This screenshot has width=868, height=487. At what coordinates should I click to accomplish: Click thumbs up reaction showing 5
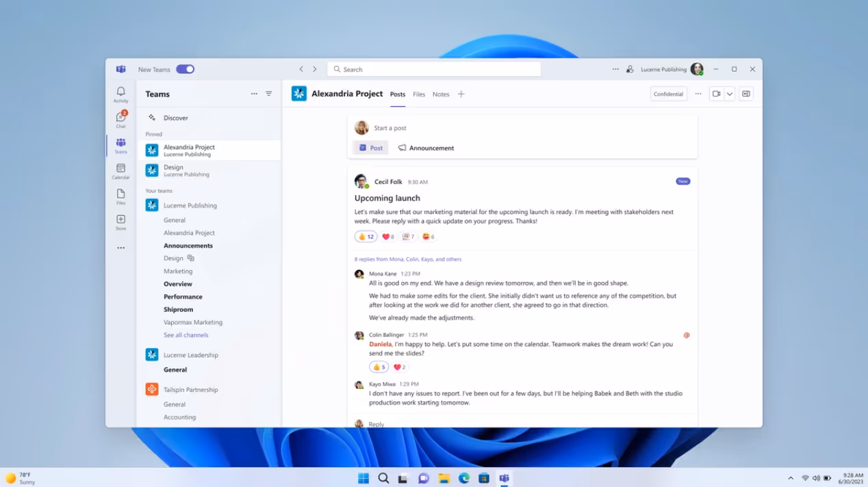tap(379, 367)
